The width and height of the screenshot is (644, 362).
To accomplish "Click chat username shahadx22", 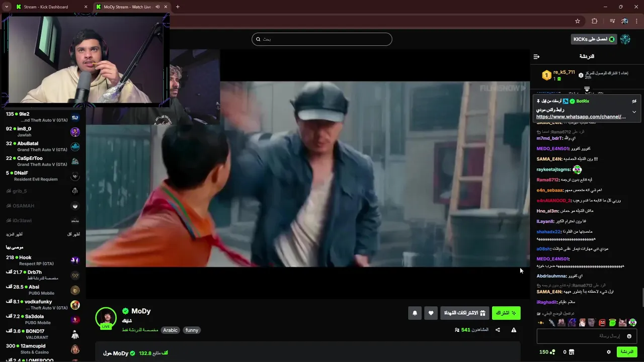I will 548,232.
